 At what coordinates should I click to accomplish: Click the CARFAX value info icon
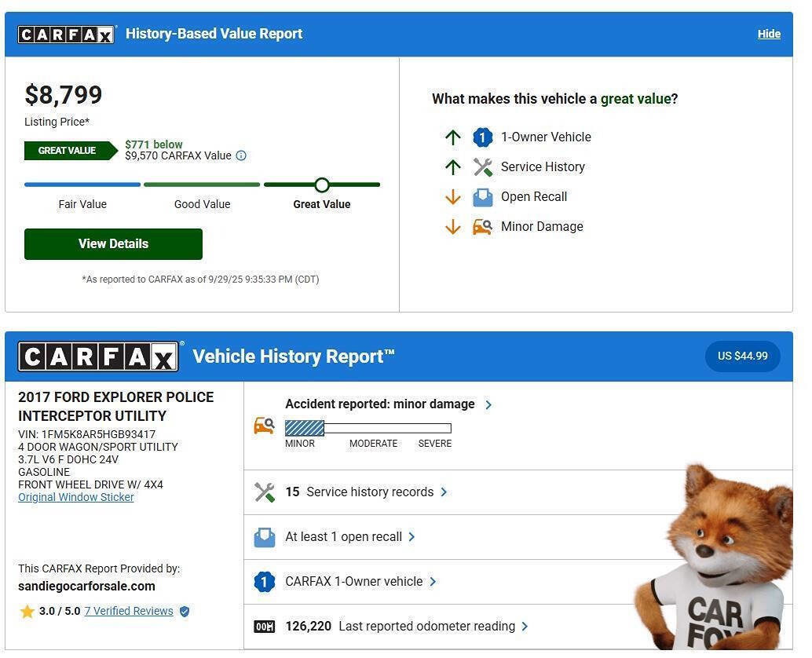click(x=241, y=155)
